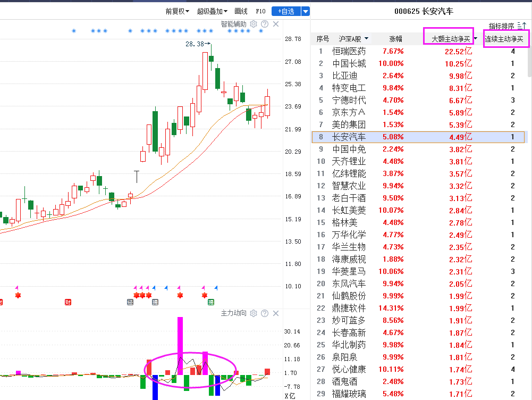Open the 前复权 adjustment dropdown

coord(177,12)
